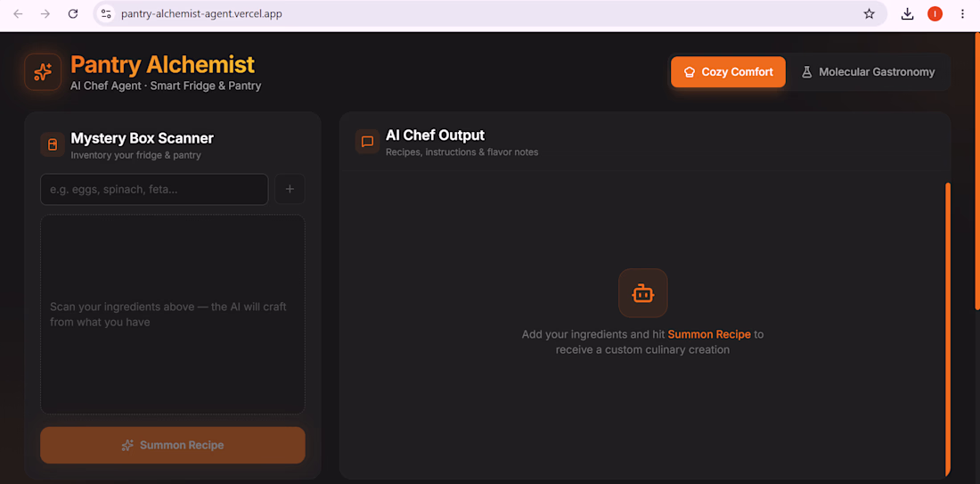
Task: Click 'Recipes, instructions & flavor notes' subtitle
Action: 461,152
